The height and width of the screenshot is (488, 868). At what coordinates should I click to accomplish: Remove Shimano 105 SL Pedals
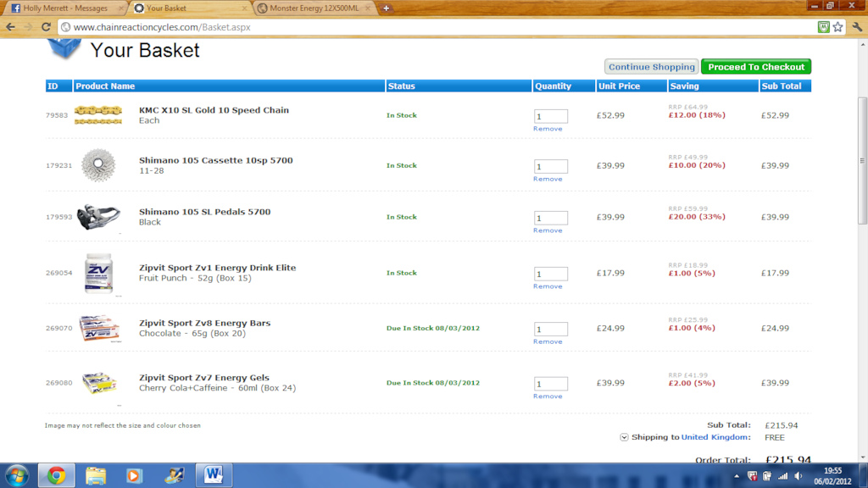click(548, 230)
